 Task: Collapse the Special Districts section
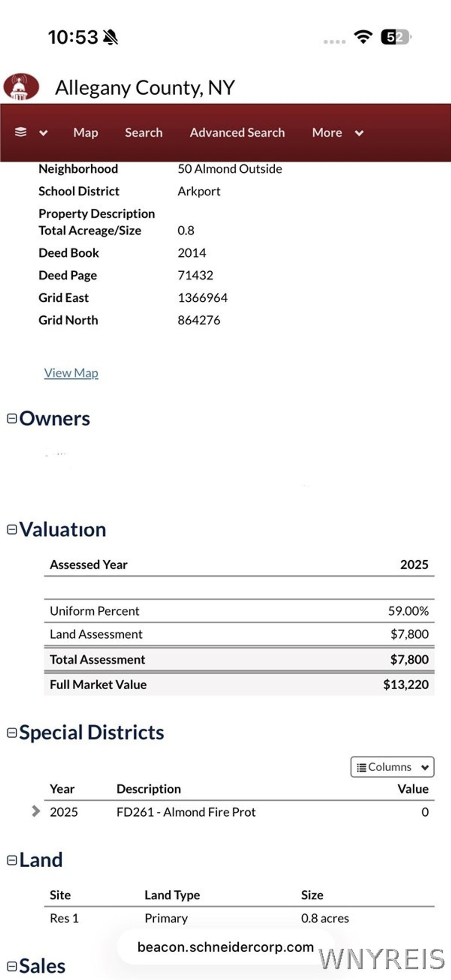[12, 732]
